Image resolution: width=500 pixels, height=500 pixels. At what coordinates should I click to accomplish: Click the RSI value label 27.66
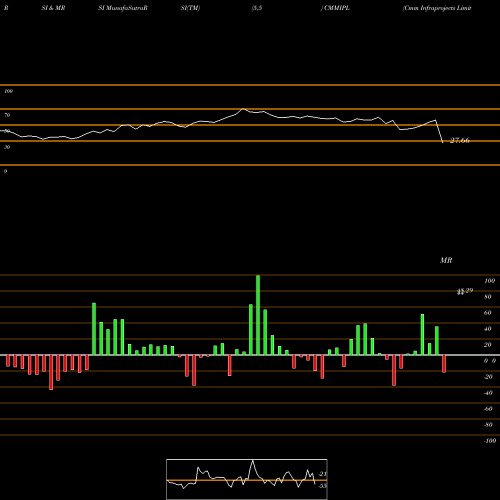click(x=460, y=140)
